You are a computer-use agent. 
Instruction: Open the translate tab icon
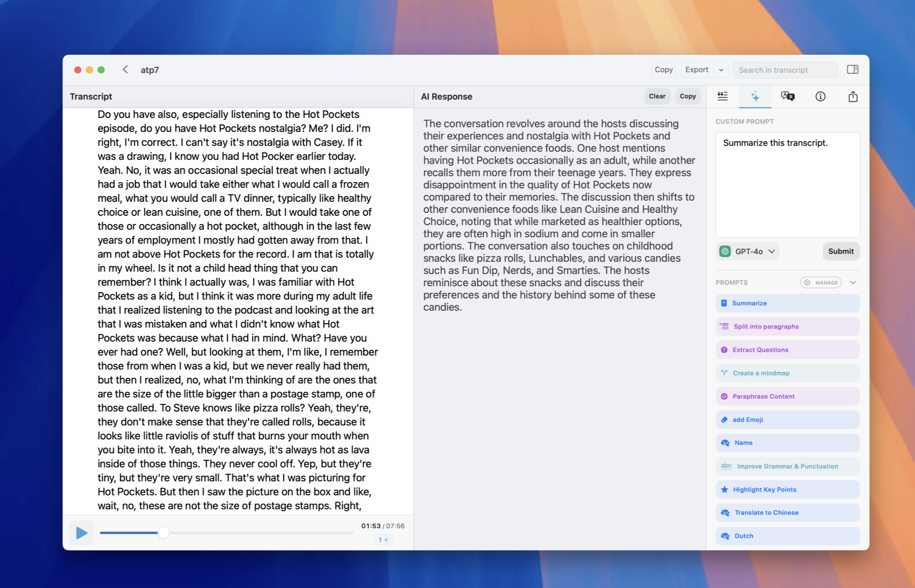click(x=788, y=97)
